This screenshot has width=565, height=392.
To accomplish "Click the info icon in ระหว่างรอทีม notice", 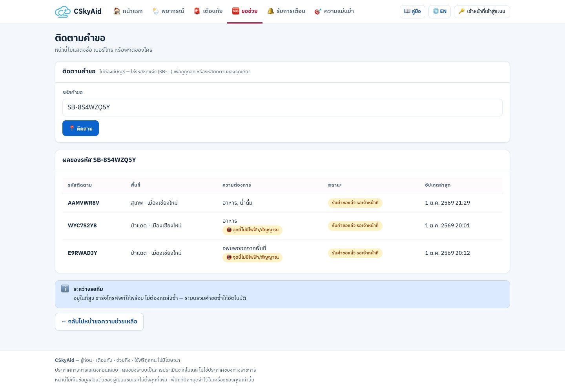I will coord(65,289).
